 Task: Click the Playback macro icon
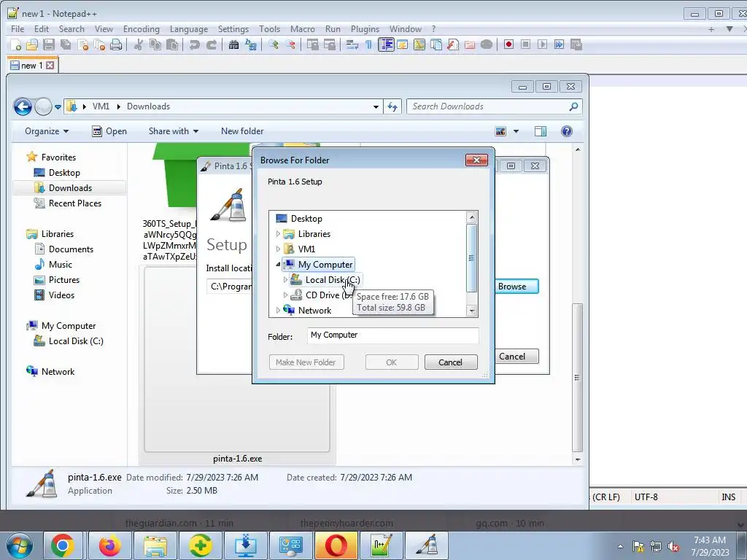click(542, 44)
